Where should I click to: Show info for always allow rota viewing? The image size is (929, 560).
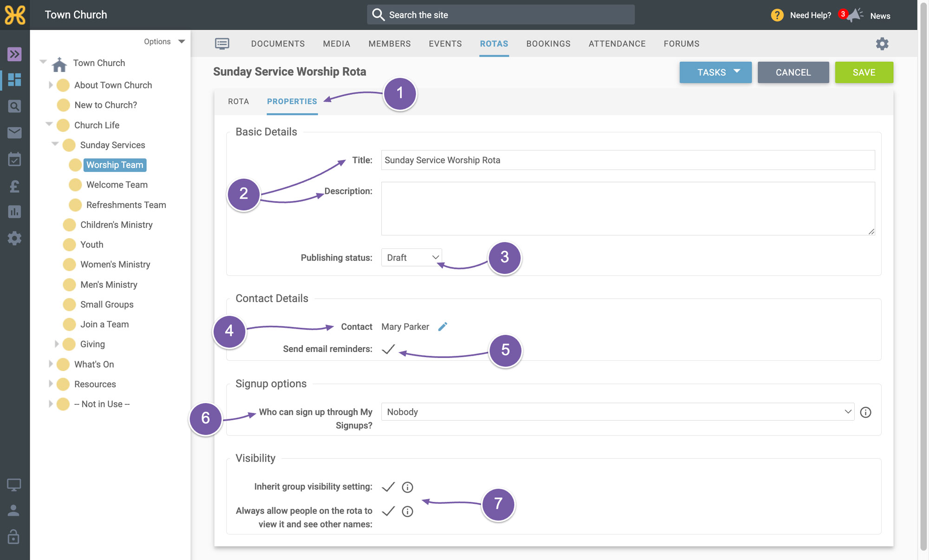[x=407, y=511]
